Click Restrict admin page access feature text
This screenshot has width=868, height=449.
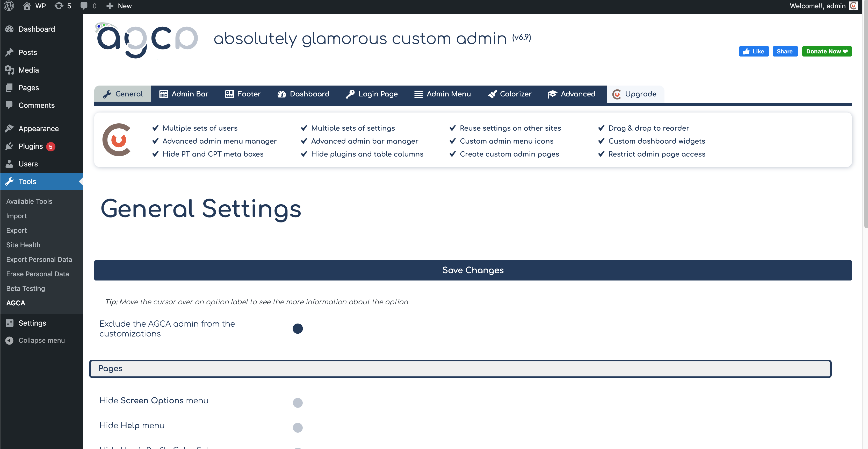(x=657, y=154)
